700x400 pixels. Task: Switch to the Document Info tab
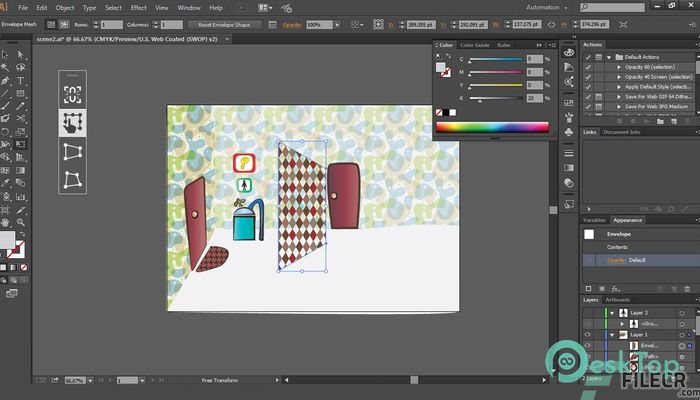(x=621, y=132)
